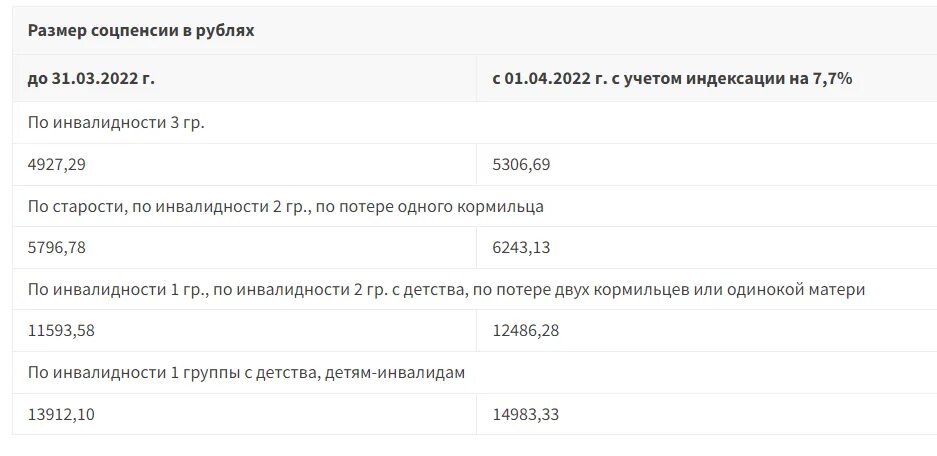
Task: Click the value 11593,58
Action: coord(62,330)
